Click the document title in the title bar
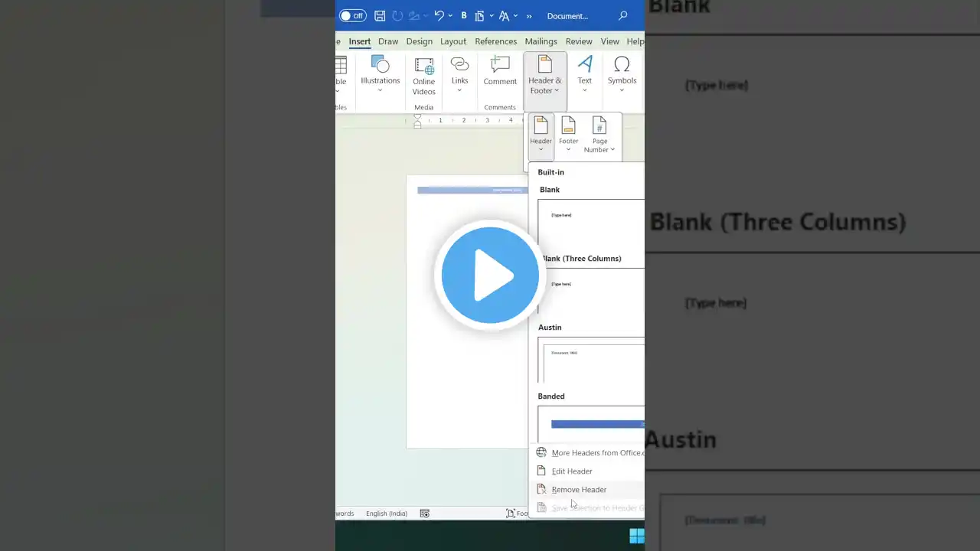The width and height of the screenshot is (980, 551). pyautogui.click(x=567, y=16)
